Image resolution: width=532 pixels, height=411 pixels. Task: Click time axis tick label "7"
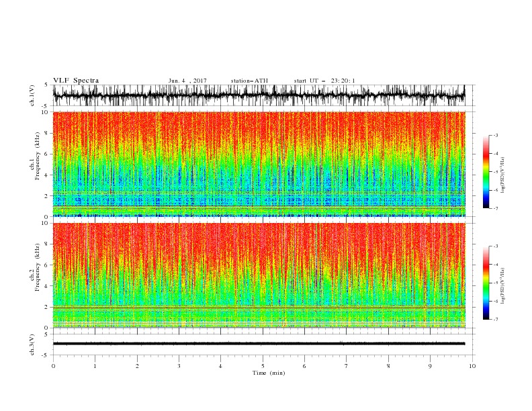coord(347,366)
